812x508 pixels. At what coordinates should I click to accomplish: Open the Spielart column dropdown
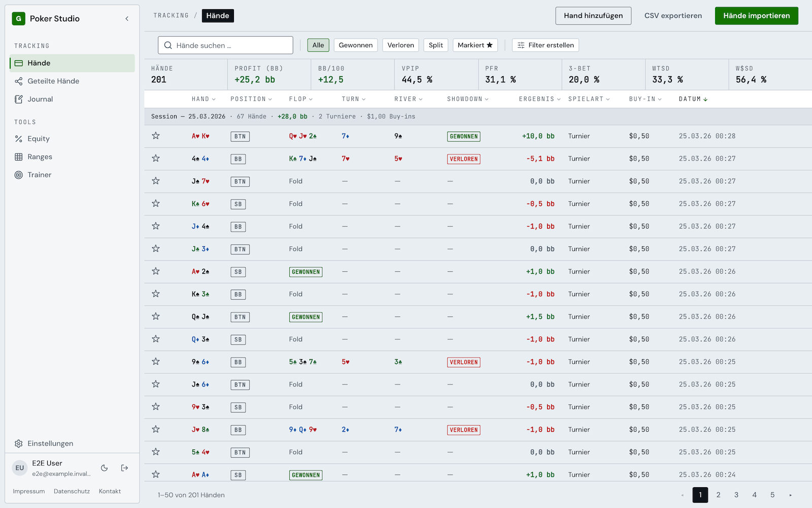tap(589, 99)
